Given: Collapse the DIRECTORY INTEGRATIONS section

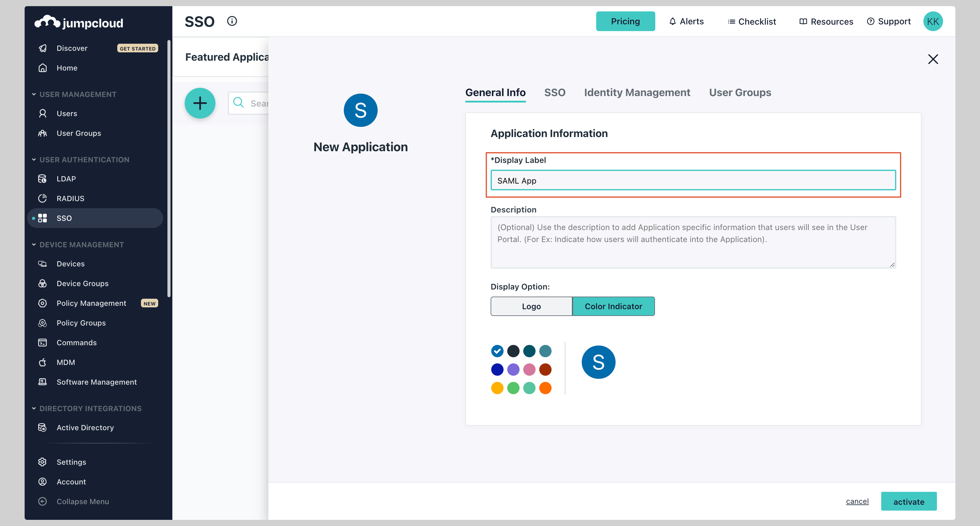Looking at the screenshot, I should [x=34, y=408].
